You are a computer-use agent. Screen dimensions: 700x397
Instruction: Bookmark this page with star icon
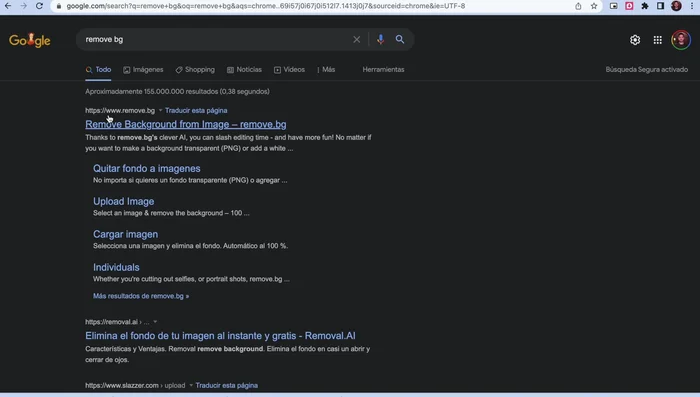coord(594,6)
